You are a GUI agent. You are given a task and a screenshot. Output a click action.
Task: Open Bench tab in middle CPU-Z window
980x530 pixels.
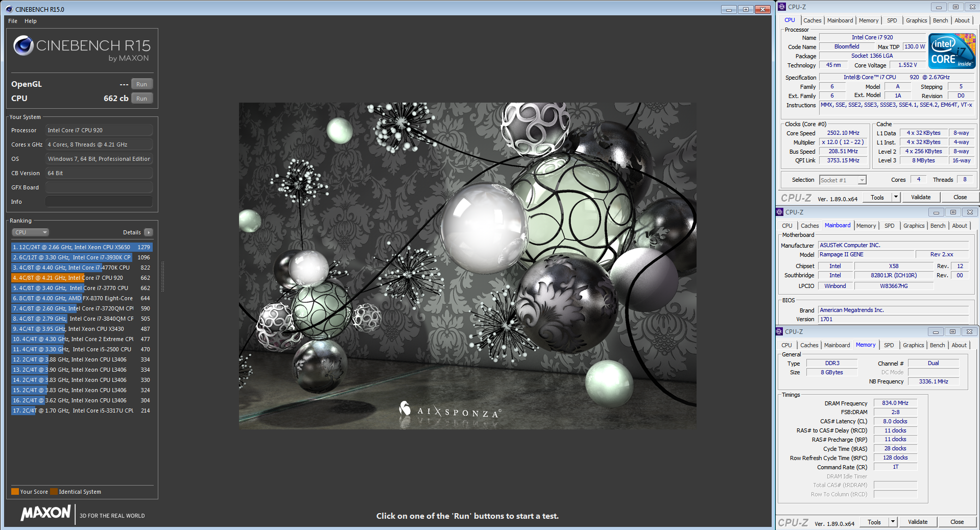coord(938,226)
